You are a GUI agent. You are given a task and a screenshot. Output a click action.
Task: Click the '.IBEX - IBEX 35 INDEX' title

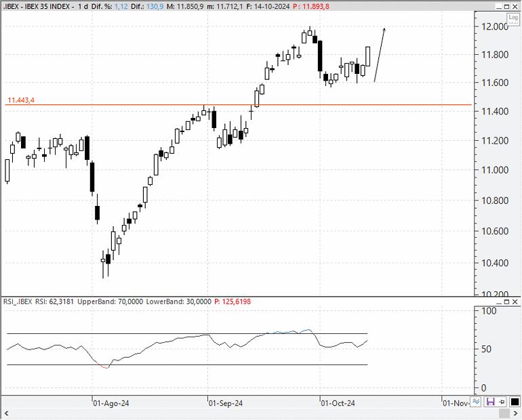(37, 6)
